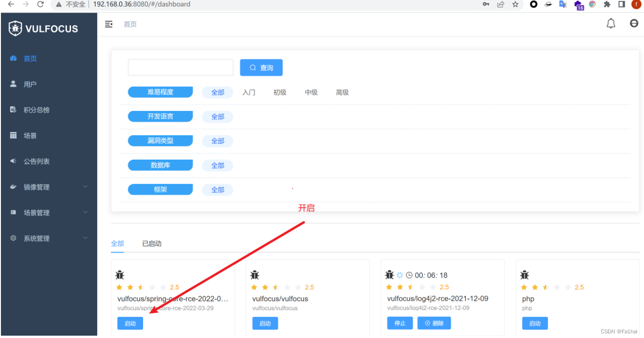Open 积分总榜 in the sidebar
This screenshot has width=644, height=338.
click(x=49, y=110)
